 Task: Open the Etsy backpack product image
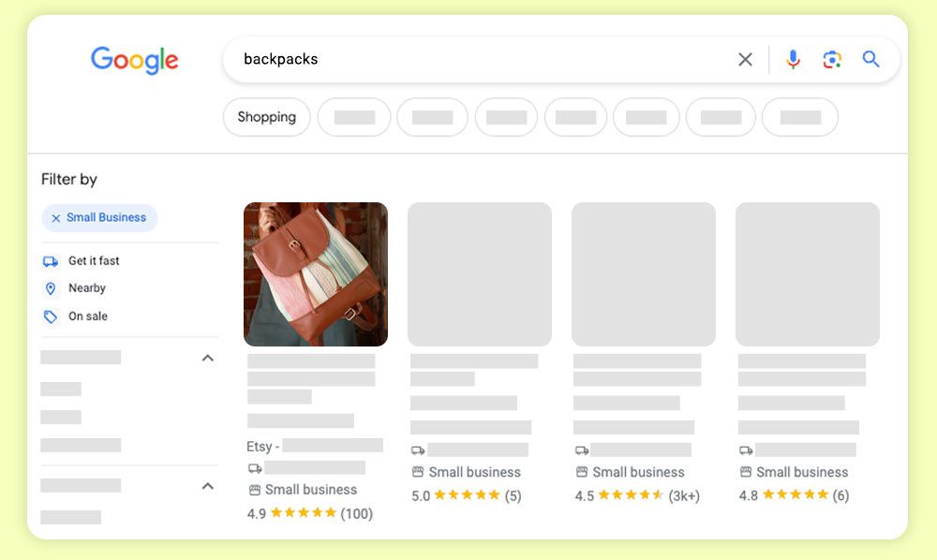point(316,274)
